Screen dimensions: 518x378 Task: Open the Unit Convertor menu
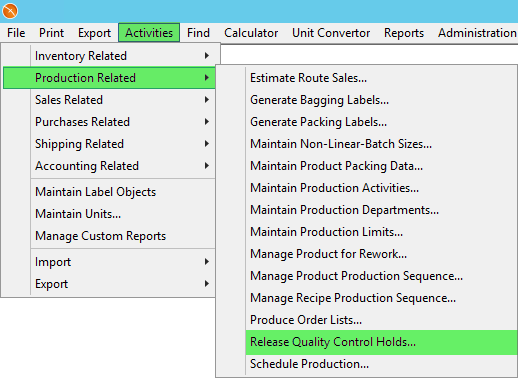pyautogui.click(x=331, y=33)
